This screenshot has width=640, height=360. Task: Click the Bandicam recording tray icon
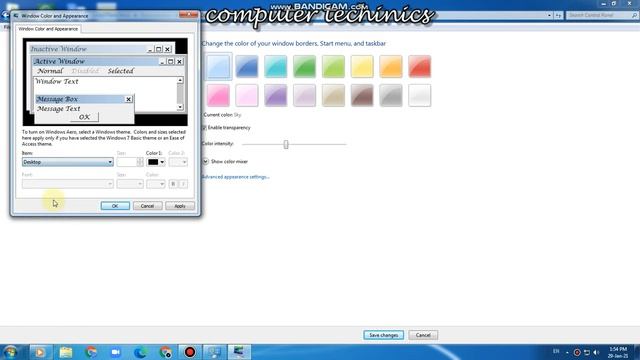577,352
